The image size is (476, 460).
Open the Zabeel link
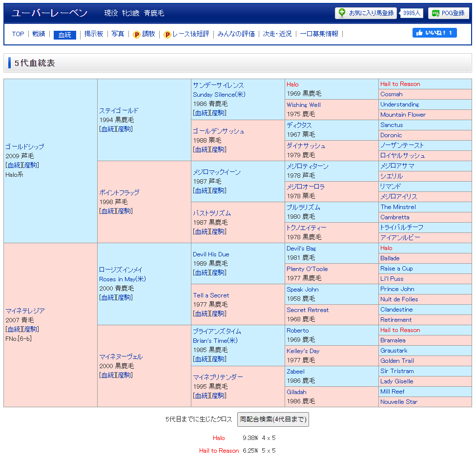pyautogui.click(x=295, y=371)
